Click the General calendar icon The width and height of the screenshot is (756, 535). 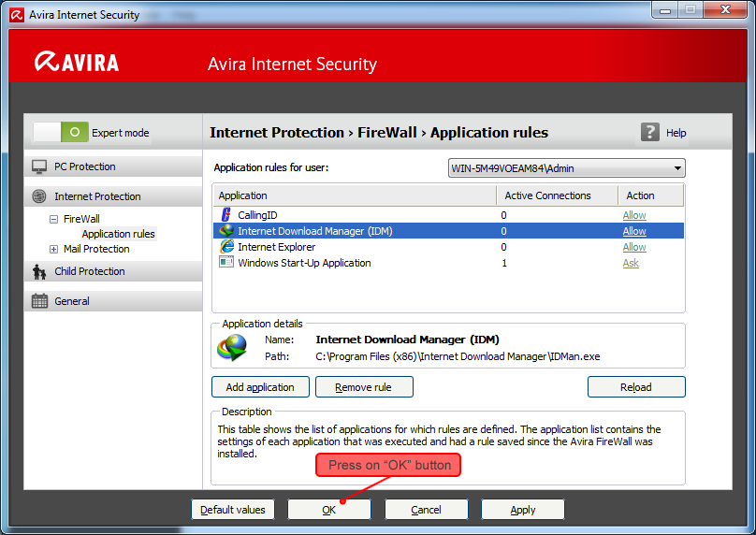click(x=39, y=301)
